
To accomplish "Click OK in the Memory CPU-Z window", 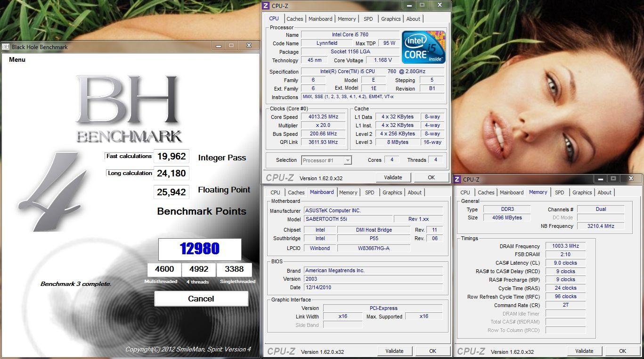I will [x=622, y=351].
